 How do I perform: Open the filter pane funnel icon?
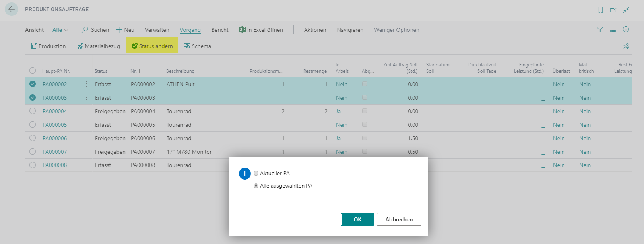600,29
